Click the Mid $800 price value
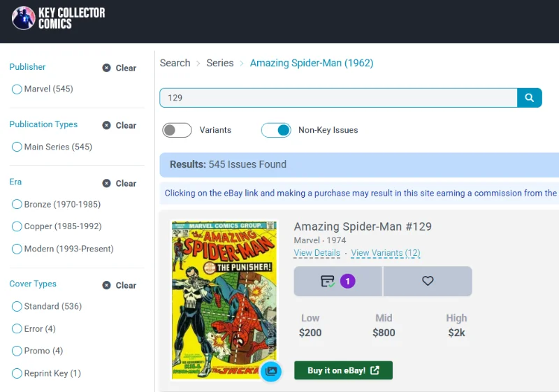This screenshot has height=392, width=559. pyautogui.click(x=384, y=333)
